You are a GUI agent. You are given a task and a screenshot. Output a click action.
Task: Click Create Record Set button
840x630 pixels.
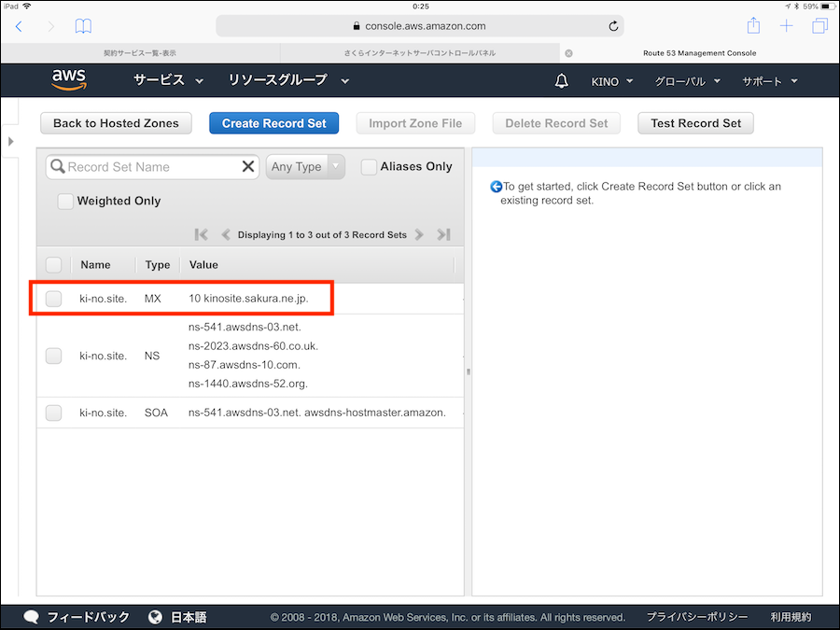274,123
